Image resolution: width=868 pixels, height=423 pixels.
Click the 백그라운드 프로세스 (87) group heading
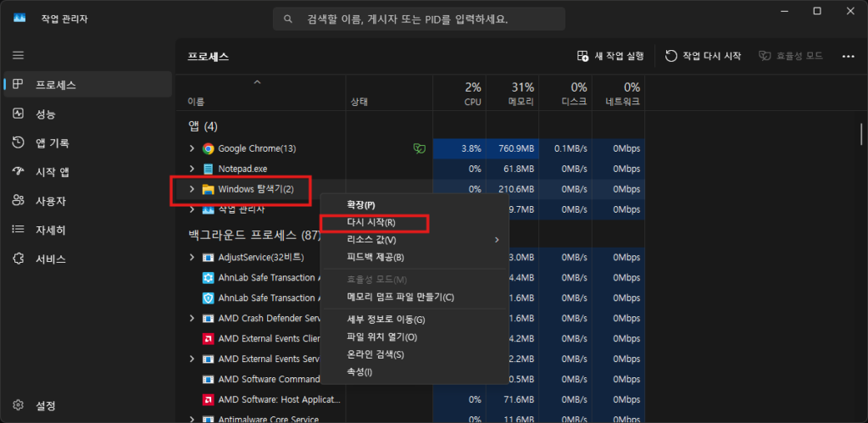[x=254, y=236]
